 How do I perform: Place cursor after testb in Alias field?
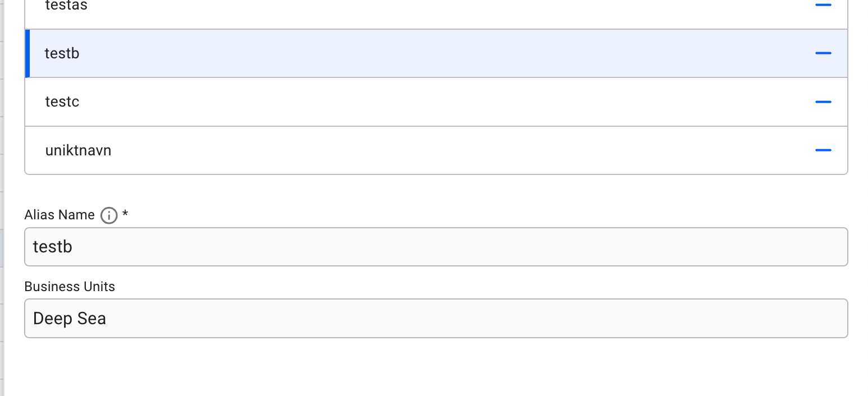pyautogui.click(x=74, y=247)
